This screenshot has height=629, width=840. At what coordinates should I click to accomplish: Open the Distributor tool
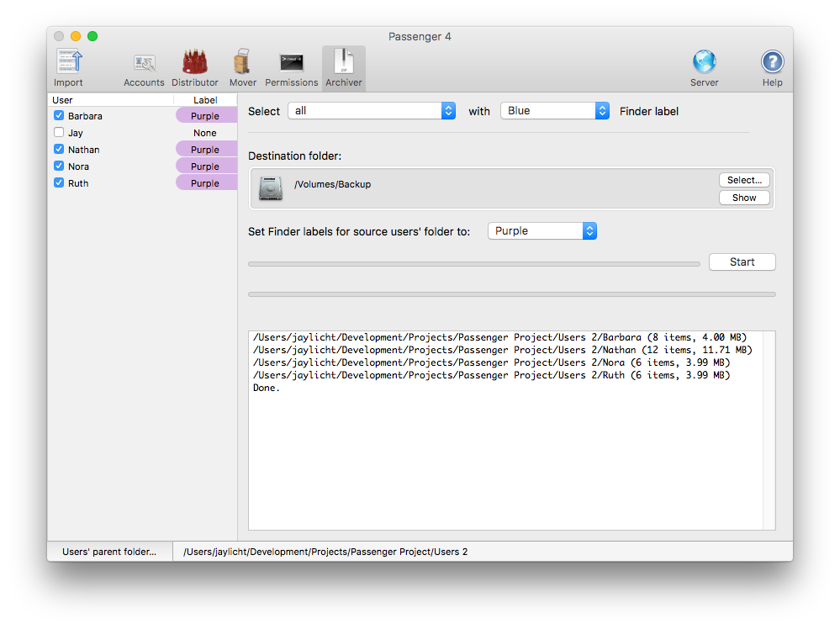pyautogui.click(x=194, y=68)
